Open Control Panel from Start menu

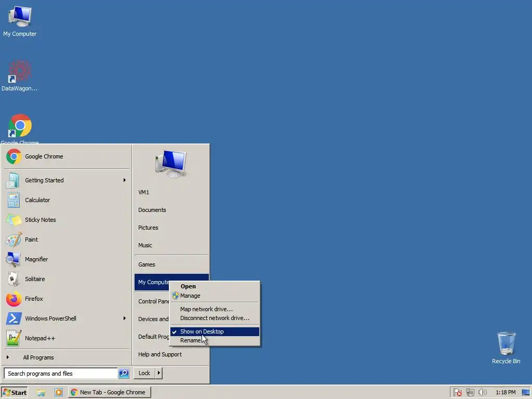(x=152, y=301)
